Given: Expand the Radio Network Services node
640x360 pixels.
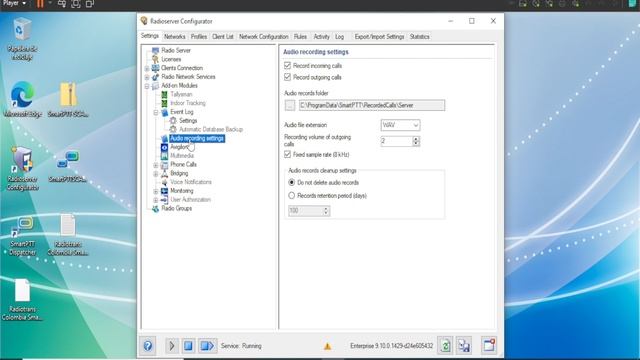Looking at the screenshot, I should coord(147,77).
